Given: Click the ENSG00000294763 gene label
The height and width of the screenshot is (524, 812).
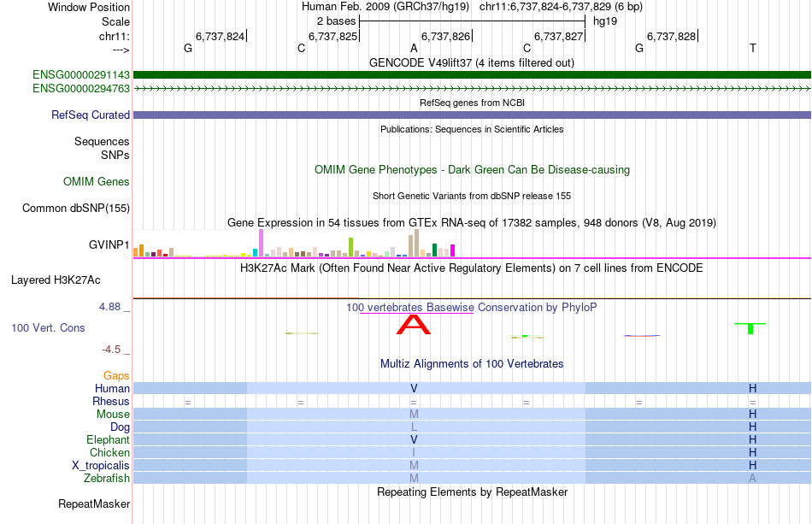Looking at the screenshot, I should (81, 89).
